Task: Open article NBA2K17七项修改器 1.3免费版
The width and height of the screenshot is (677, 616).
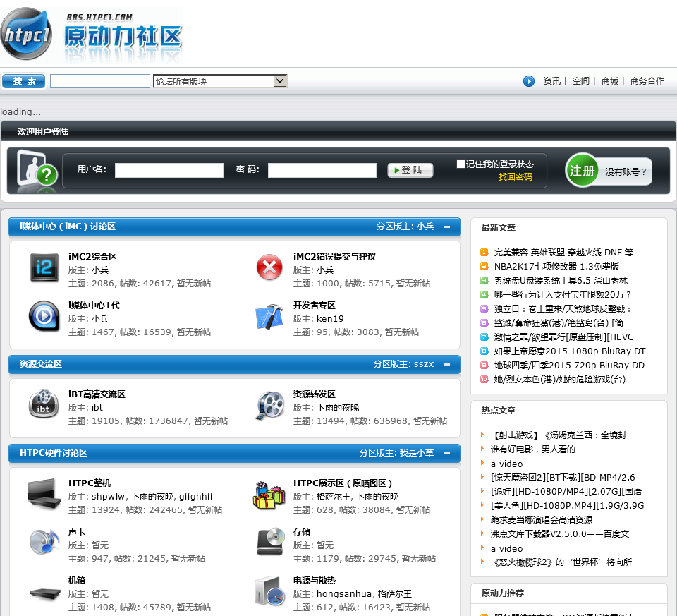Action: pos(556,267)
